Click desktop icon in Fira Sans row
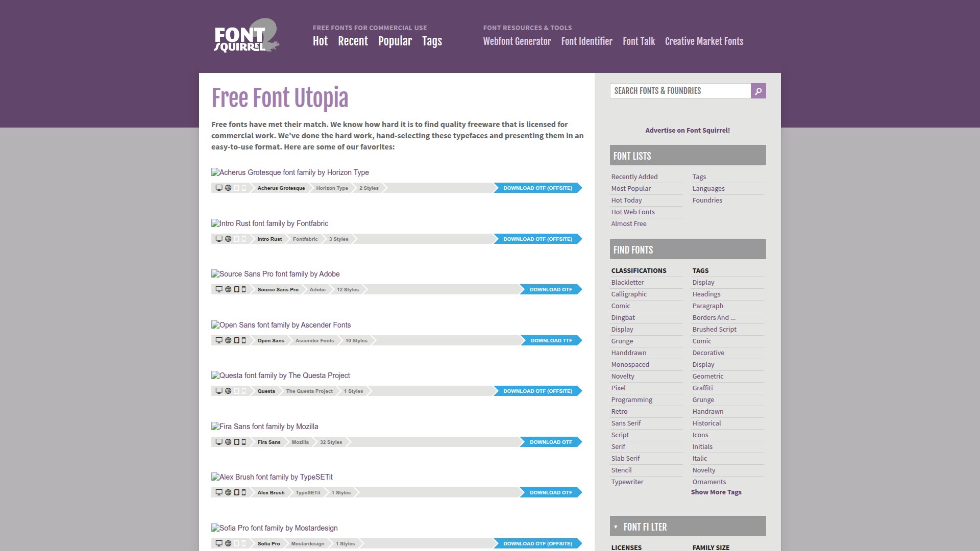 click(x=219, y=442)
